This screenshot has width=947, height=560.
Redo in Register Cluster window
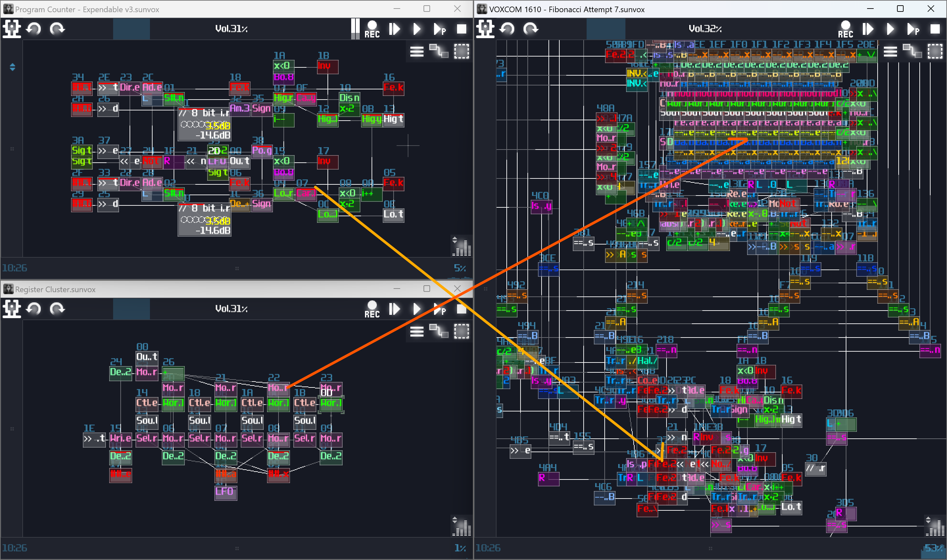57,309
